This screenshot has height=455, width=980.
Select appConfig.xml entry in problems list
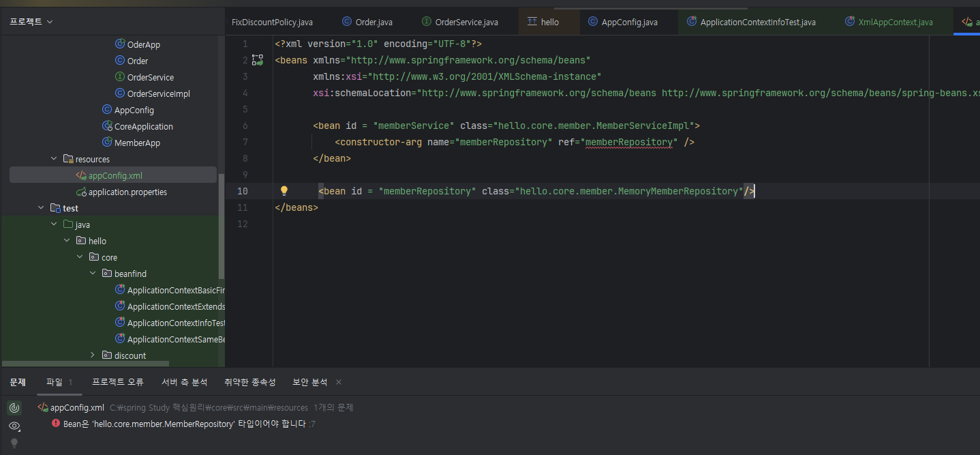click(x=77, y=407)
